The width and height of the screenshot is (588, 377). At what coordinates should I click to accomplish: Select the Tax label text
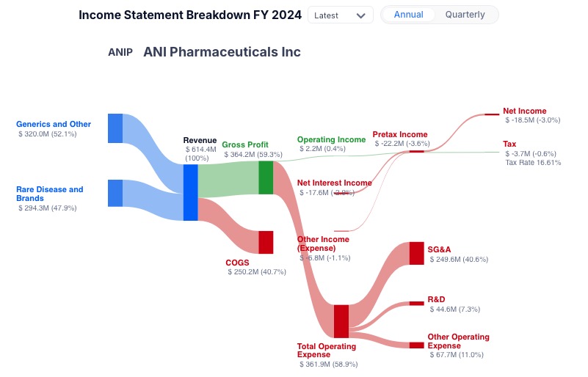click(x=509, y=144)
